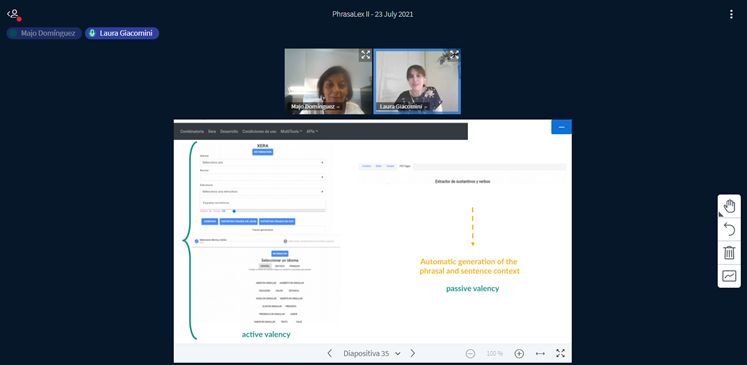This screenshot has height=365, width=747.
Task: Expand Majo Domínguez webcam to fullscreen
Action: tap(365, 55)
